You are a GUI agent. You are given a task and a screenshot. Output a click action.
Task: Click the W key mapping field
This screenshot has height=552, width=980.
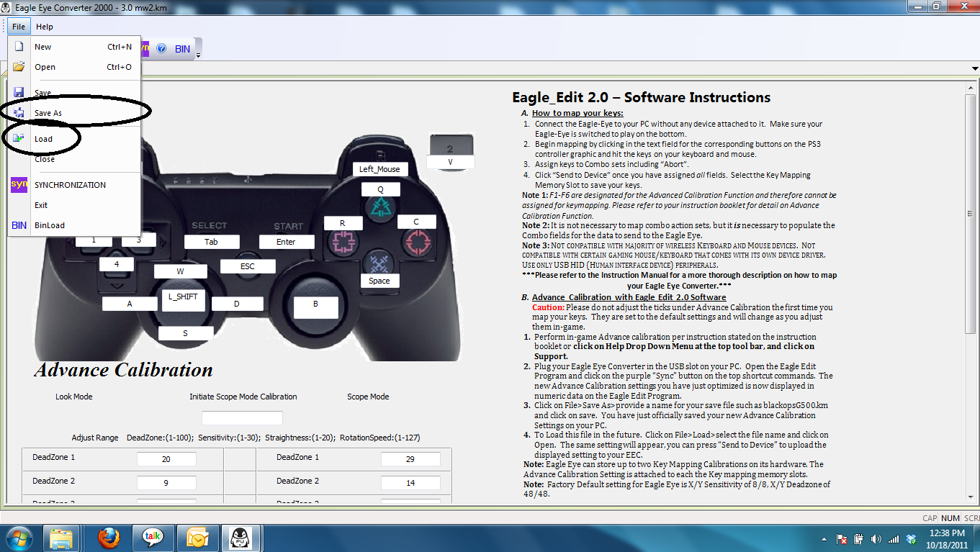[x=181, y=271]
